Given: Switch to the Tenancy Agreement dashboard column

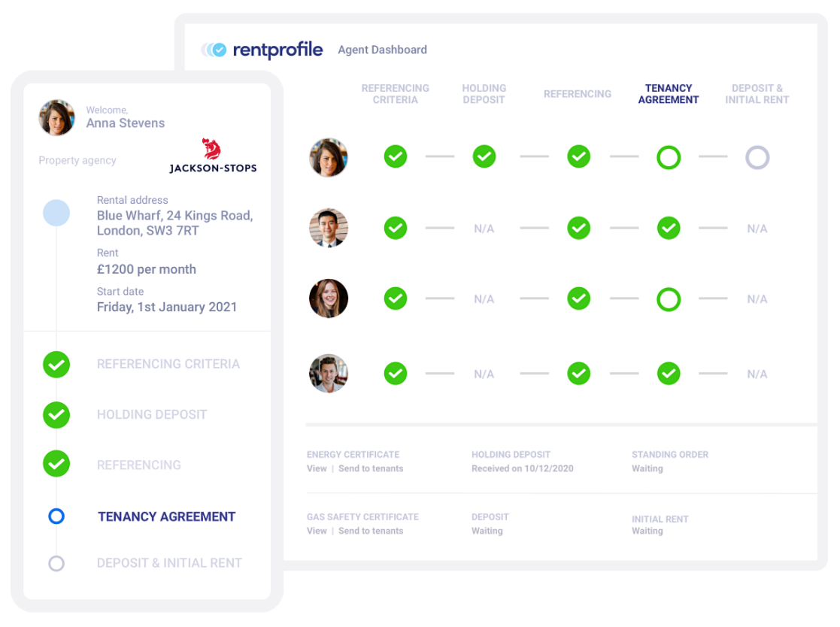Looking at the screenshot, I should click(x=669, y=93).
